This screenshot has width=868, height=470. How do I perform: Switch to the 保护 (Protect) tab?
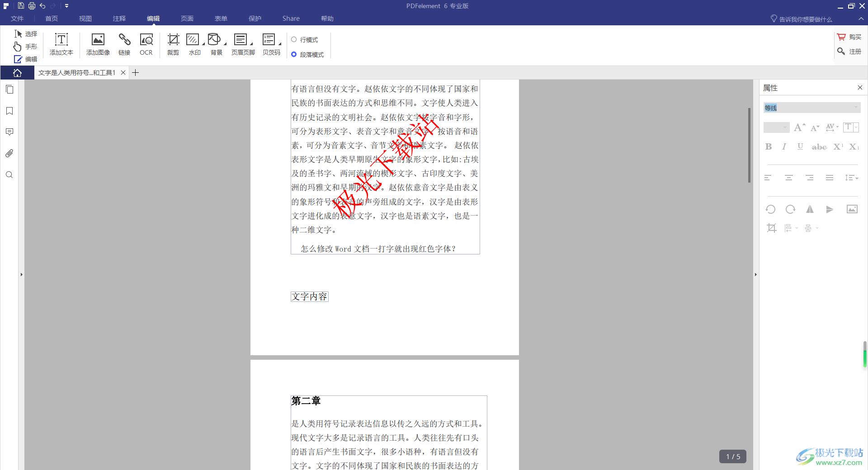[x=255, y=19]
